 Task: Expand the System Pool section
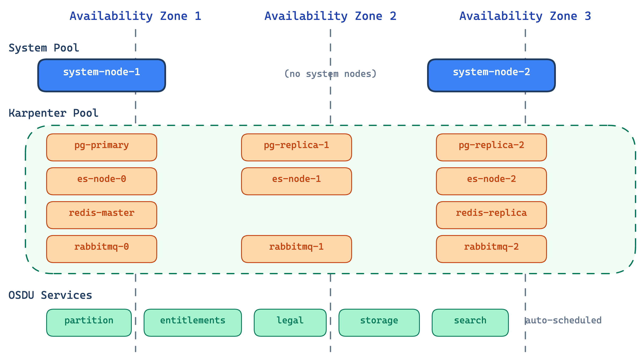[x=44, y=48]
